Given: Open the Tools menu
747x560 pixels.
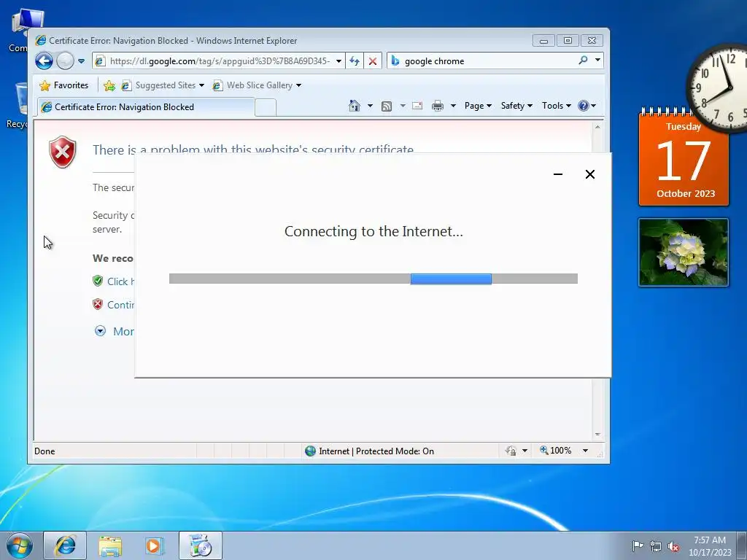Looking at the screenshot, I should click(x=556, y=106).
